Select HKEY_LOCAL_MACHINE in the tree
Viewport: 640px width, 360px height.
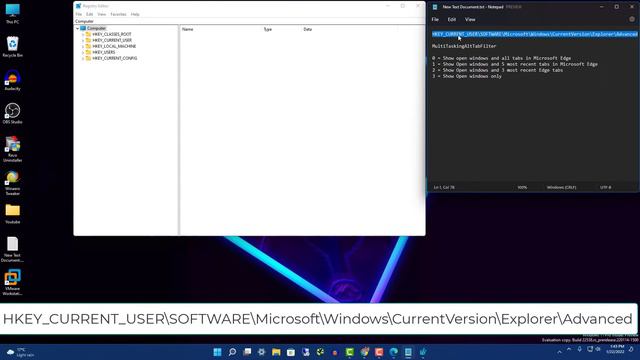(x=114, y=46)
